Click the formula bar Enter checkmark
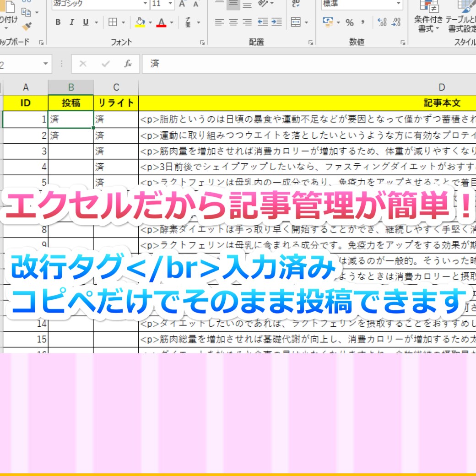476x476 pixels. [106, 64]
